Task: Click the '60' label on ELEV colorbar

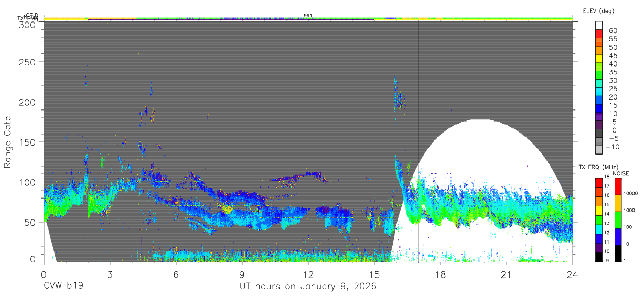Action: pyautogui.click(x=613, y=31)
